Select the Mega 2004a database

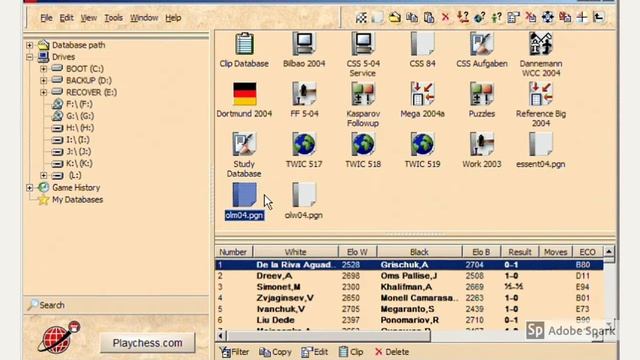(422, 94)
